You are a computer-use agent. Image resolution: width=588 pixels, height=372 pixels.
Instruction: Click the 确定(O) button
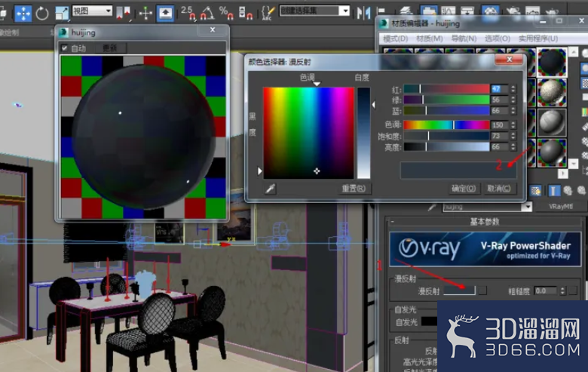point(464,189)
